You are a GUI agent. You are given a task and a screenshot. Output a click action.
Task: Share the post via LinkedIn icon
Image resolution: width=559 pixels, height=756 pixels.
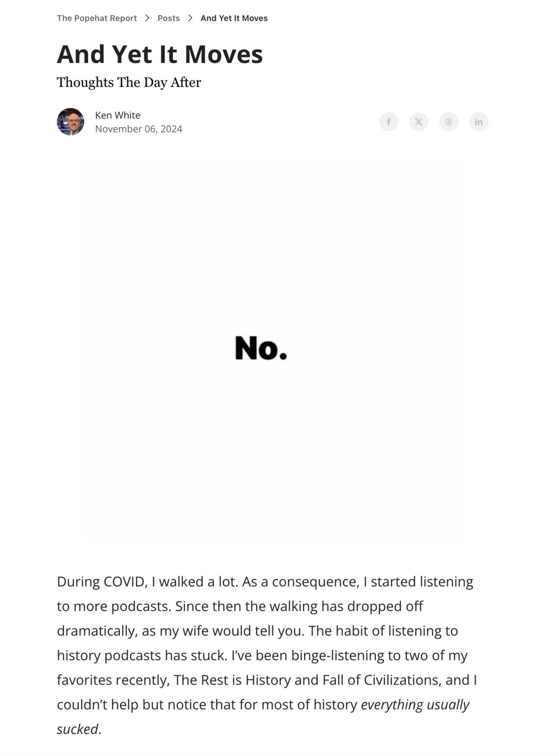(x=478, y=122)
